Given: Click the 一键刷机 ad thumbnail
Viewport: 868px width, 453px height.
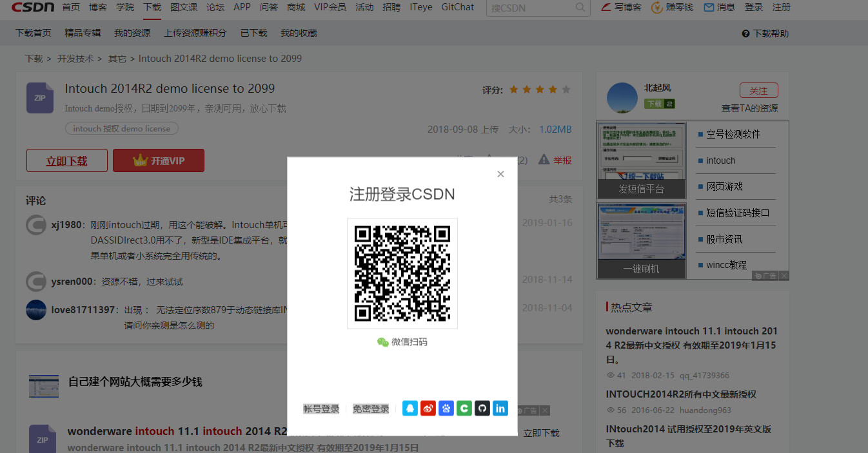Looking at the screenshot, I should pos(641,241).
